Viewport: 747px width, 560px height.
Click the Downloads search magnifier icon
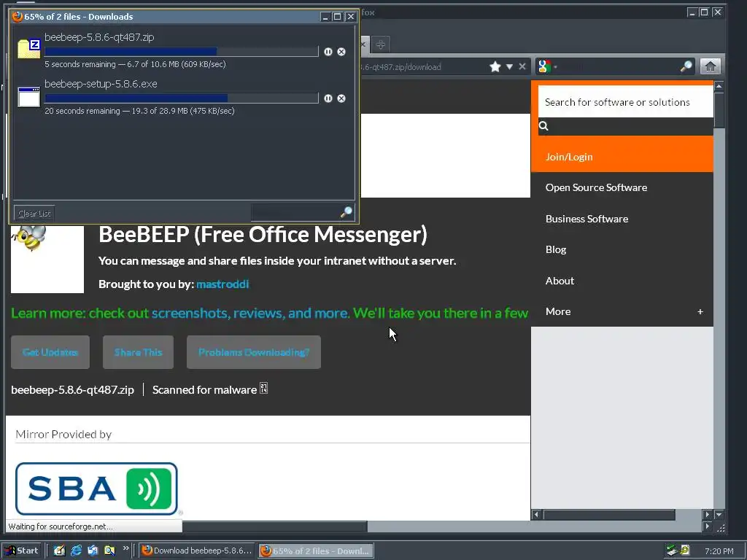pyautogui.click(x=347, y=212)
